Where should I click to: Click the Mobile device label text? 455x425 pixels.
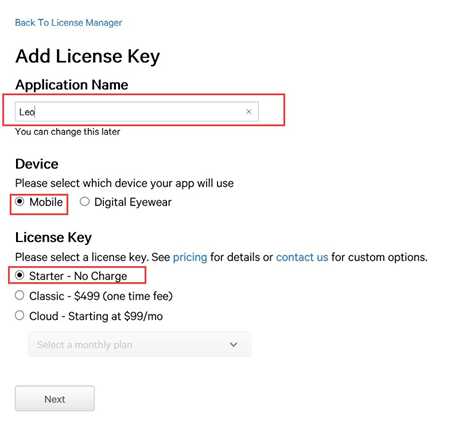pos(46,202)
